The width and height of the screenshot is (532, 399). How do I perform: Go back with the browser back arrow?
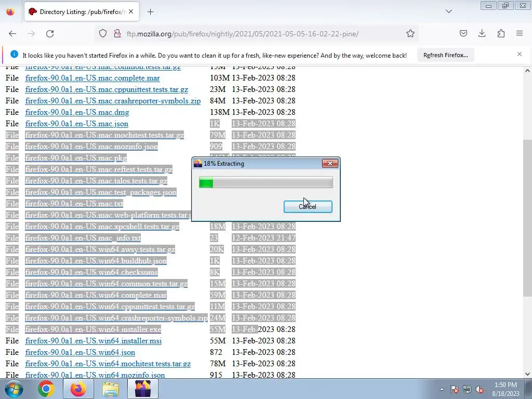[12, 34]
